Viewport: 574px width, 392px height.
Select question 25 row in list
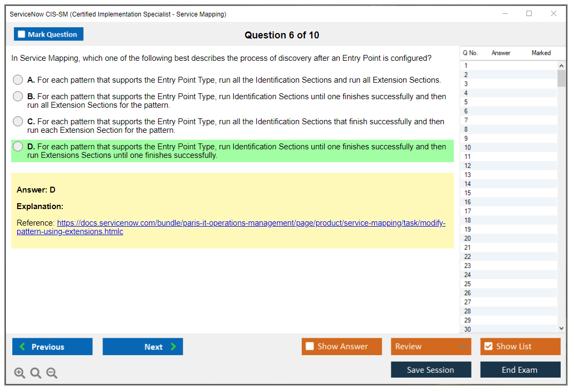(x=468, y=284)
